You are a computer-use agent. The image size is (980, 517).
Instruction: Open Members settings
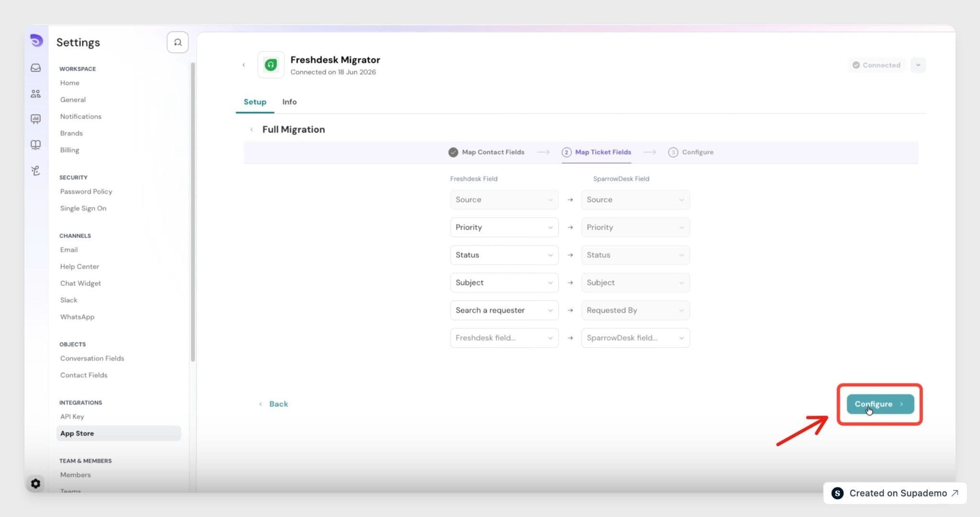tap(75, 475)
